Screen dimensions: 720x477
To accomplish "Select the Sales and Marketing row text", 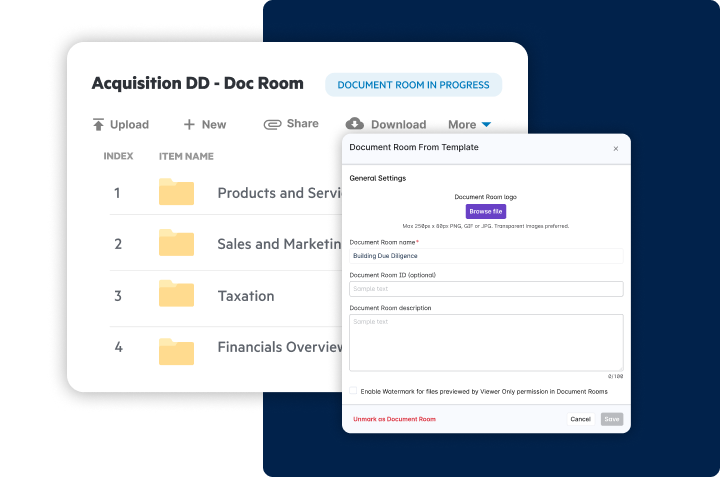I will 280,244.
